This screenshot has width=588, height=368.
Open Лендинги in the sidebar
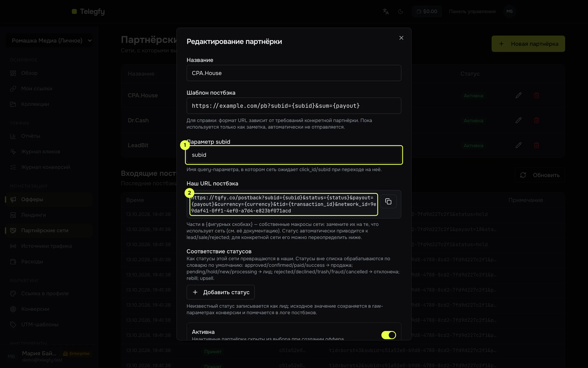[x=49, y=215]
